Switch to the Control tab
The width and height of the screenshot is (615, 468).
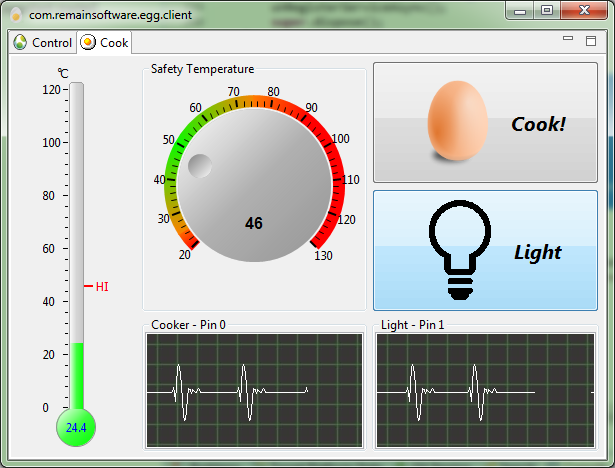pos(42,43)
